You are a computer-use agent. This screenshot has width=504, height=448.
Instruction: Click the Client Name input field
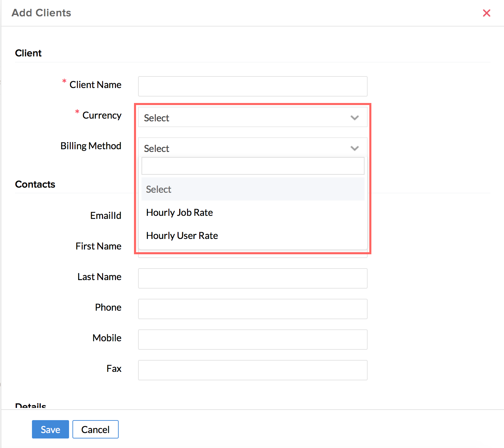252,86
